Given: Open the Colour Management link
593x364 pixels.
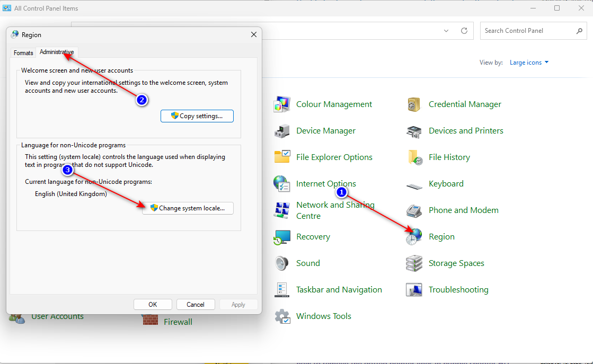Looking at the screenshot, I should [334, 104].
